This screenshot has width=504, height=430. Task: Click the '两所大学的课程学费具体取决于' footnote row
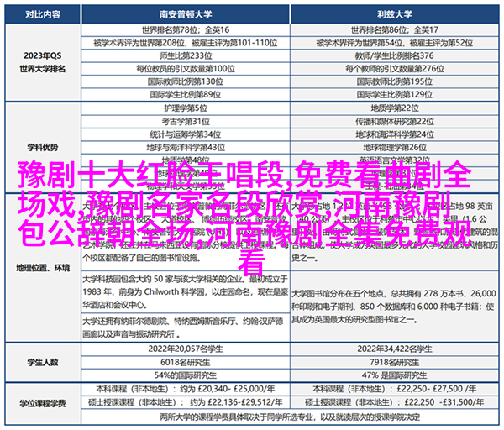pos(290,417)
